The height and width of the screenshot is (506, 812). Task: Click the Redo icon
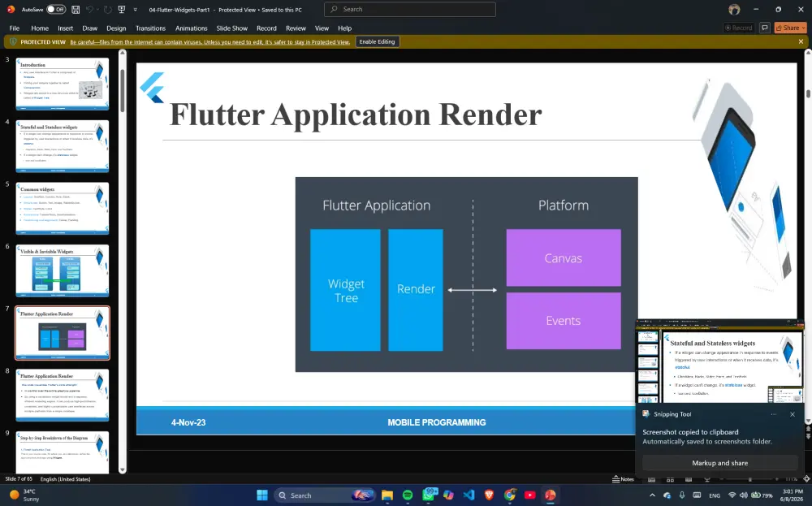point(107,9)
